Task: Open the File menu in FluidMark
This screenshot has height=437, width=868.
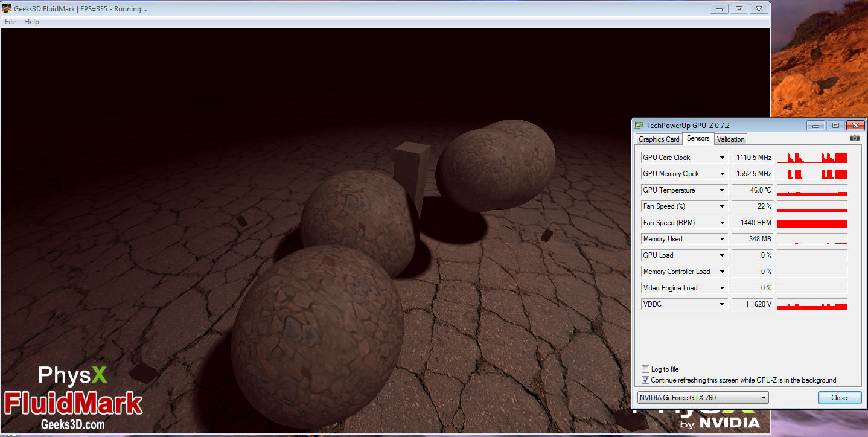Action: click(x=10, y=22)
